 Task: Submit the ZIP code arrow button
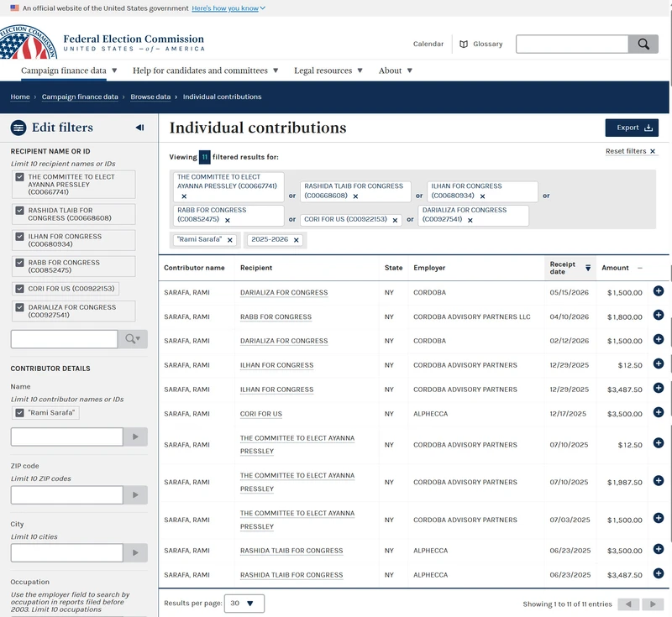click(135, 495)
